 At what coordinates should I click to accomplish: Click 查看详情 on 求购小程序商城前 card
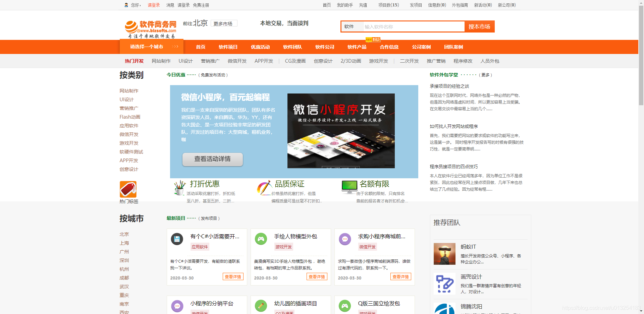pyautogui.click(x=401, y=276)
